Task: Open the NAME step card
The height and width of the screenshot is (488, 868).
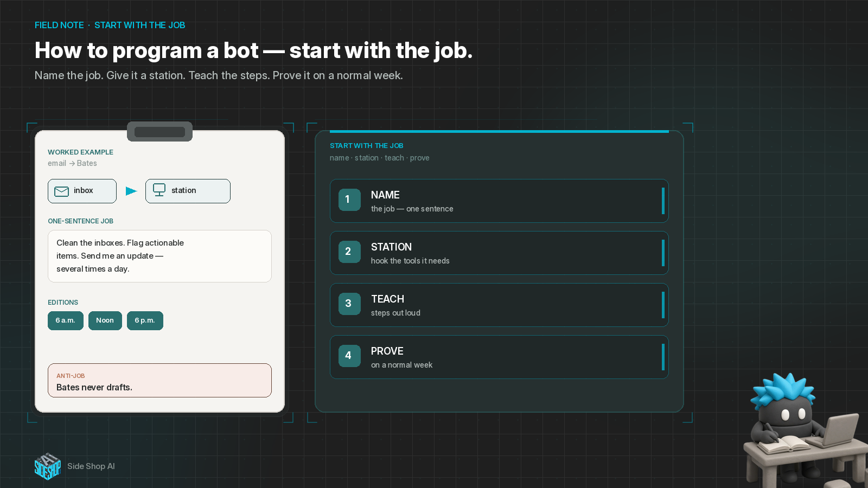Action: (499, 201)
